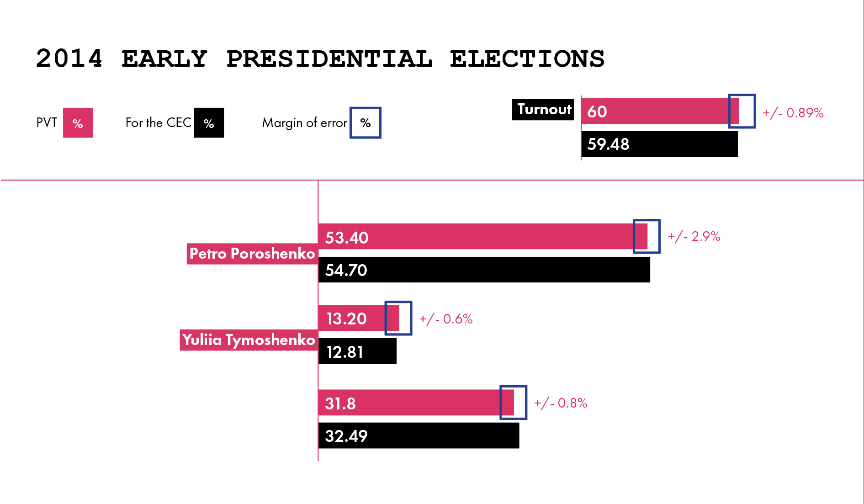This screenshot has height=504, width=864.
Task: Click the Yuliia Tymoshenko name label
Action: 249,340
